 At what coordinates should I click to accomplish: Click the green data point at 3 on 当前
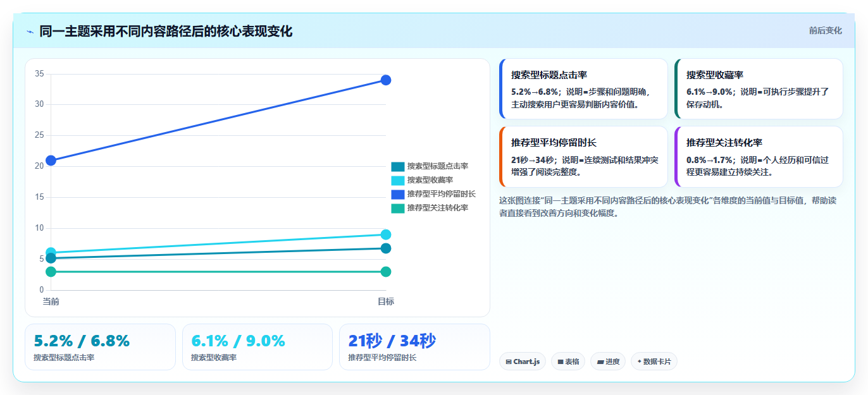pyautogui.click(x=51, y=272)
